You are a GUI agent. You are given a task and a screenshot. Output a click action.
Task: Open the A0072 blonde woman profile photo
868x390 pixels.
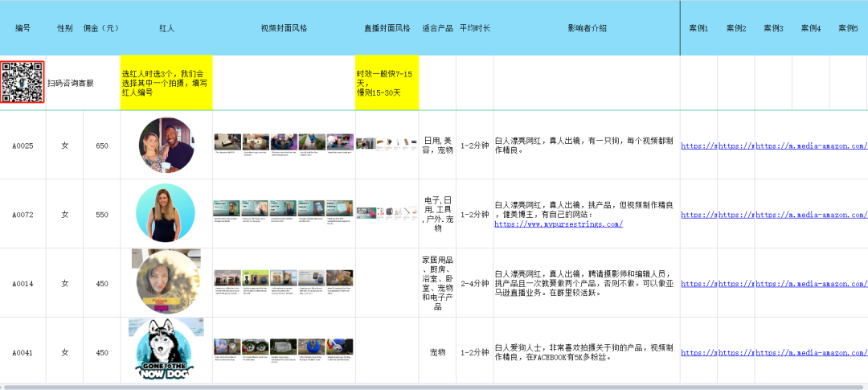click(x=166, y=213)
